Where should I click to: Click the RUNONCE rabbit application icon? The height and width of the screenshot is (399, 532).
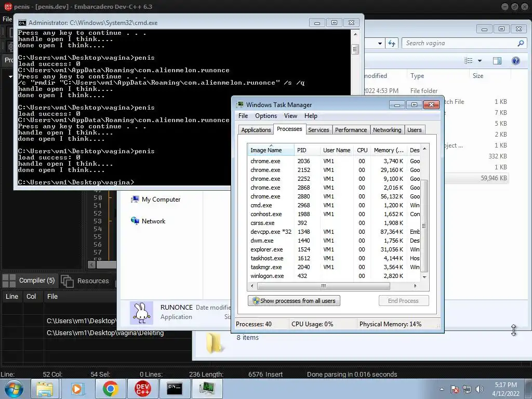(x=141, y=313)
